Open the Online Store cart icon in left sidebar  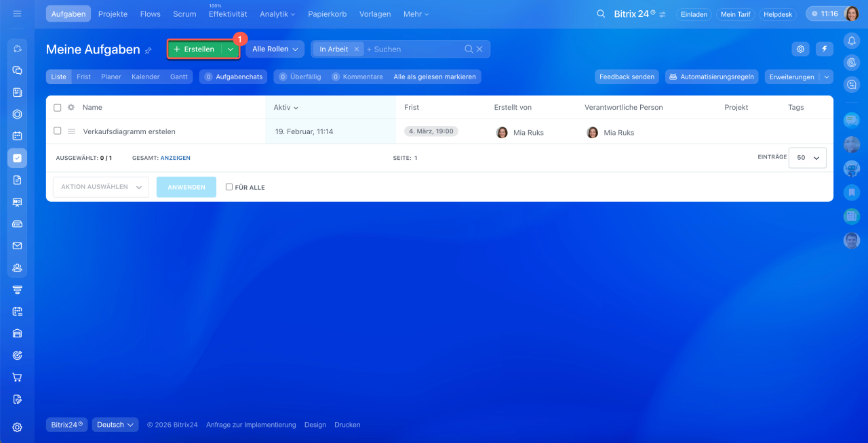tap(18, 377)
